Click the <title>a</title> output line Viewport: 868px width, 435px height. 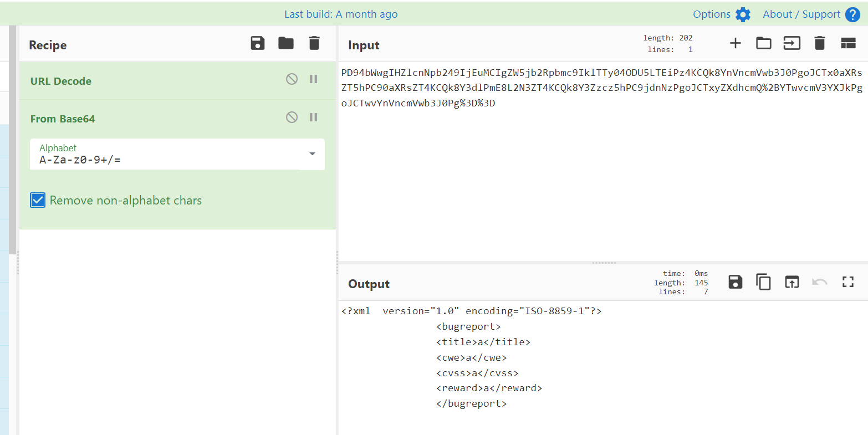click(483, 342)
